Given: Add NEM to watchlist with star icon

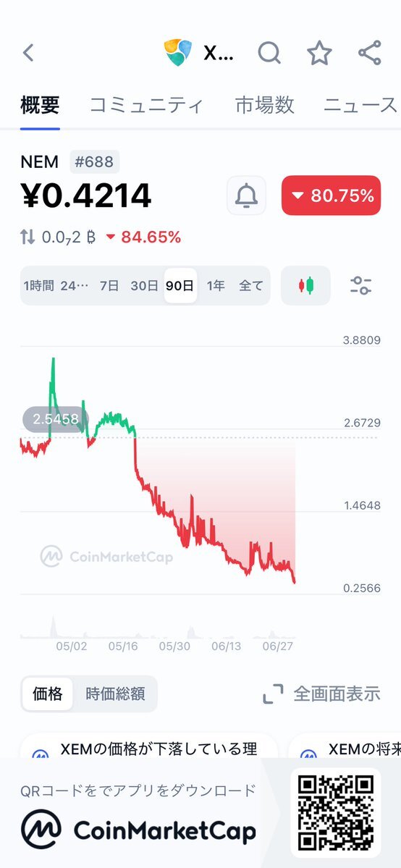Looking at the screenshot, I should pos(319,53).
